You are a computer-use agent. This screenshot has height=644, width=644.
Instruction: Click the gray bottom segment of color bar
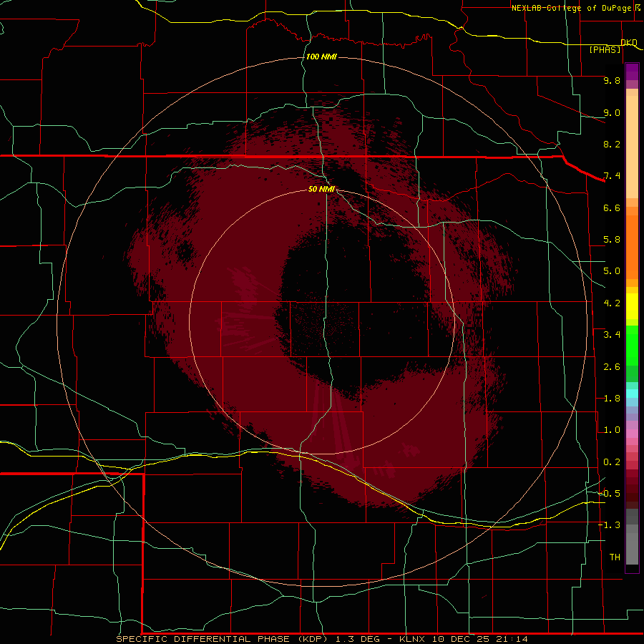click(x=632, y=546)
